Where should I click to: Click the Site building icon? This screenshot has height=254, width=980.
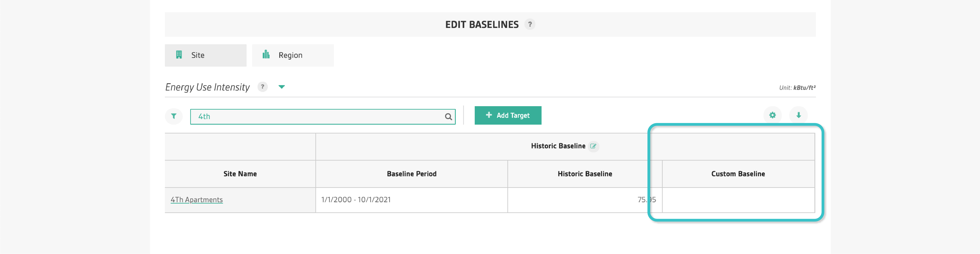click(x=179, y=55)
